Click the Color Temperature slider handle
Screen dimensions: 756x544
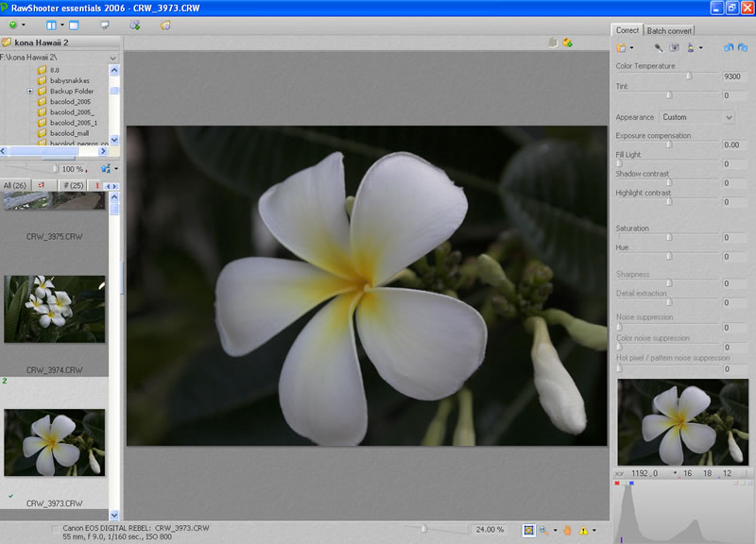point(688,76)
